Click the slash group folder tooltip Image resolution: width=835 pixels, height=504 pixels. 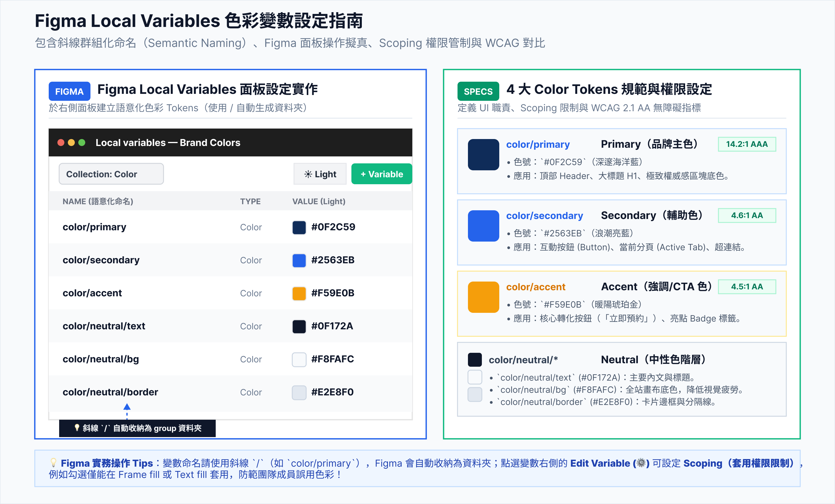click(137, 428)
